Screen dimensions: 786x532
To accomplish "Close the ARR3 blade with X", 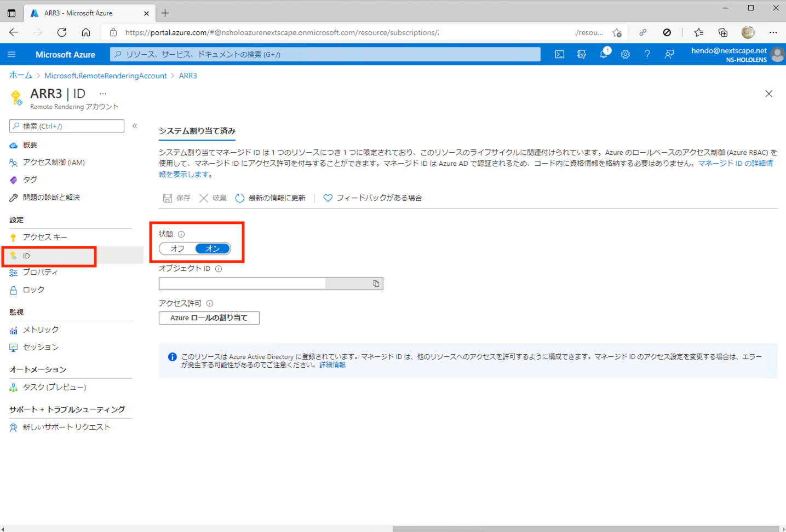I will click(768, 94).
